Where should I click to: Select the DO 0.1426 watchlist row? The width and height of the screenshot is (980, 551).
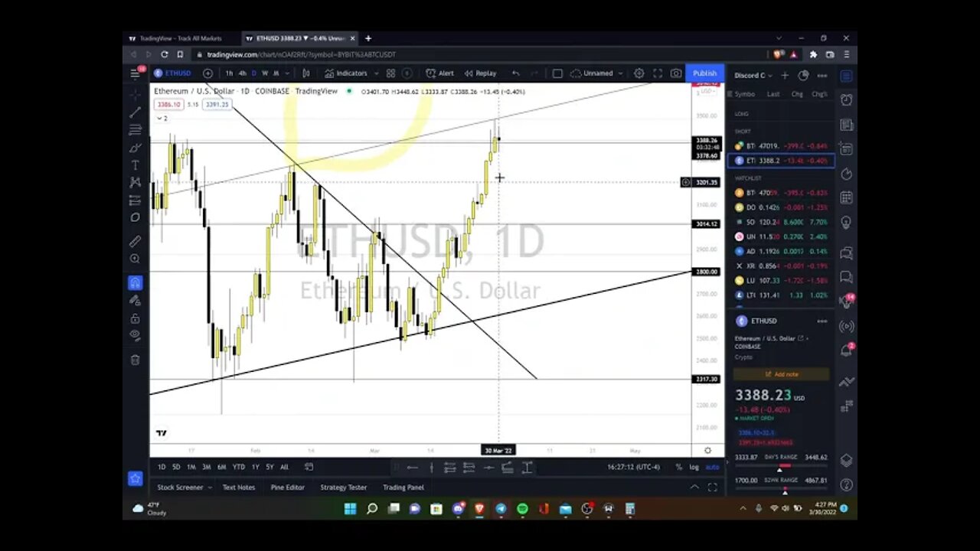(x=781, y=207)
